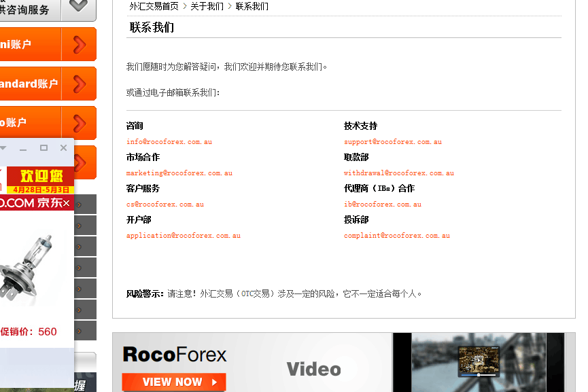
Task: Click the 代理商（IBs）合作 label
Action: point(379,188)
